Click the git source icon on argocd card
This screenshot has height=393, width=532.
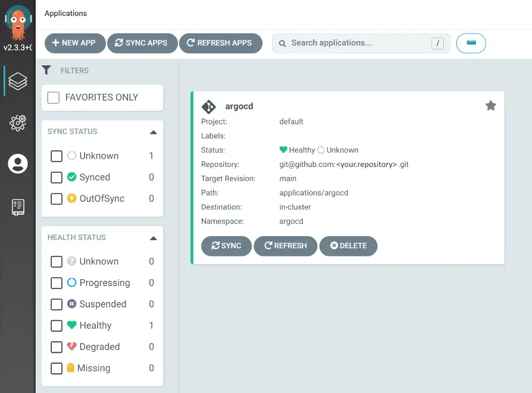(x=208, y=106)
